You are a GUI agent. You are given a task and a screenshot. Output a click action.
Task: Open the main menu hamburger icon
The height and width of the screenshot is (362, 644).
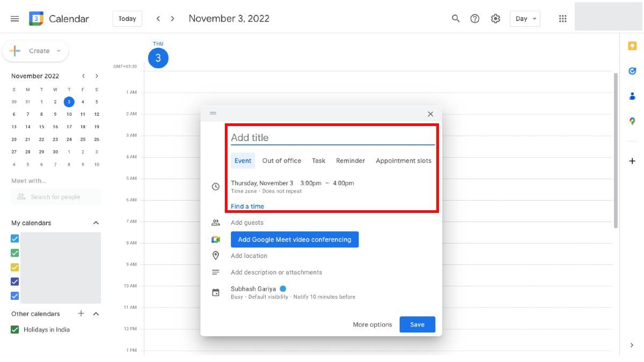[x=14, y=19]
